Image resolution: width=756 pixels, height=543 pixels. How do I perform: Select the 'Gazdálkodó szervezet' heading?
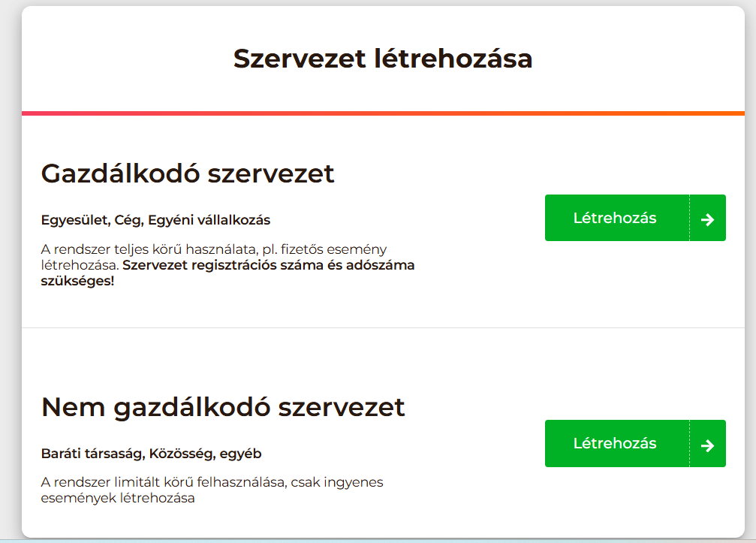point(188,173)
